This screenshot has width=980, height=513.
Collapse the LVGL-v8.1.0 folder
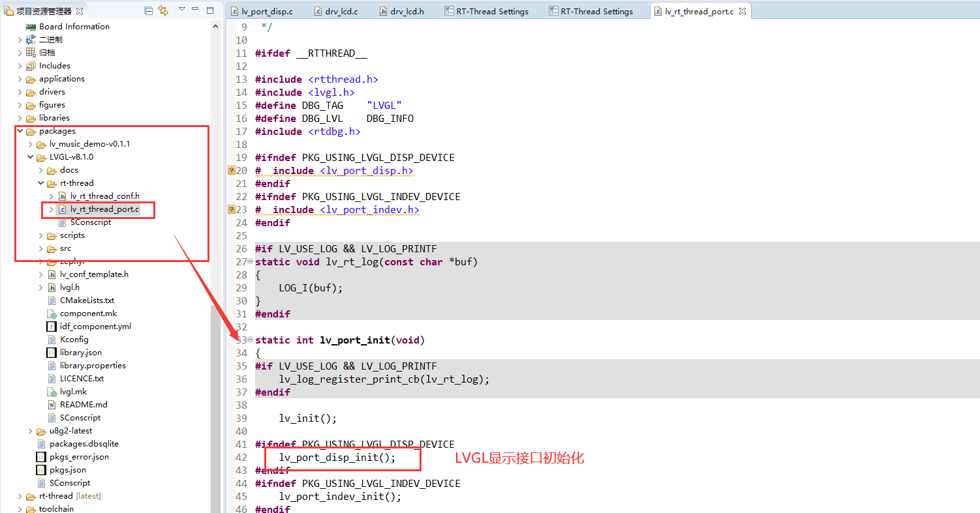coord(31,157)
